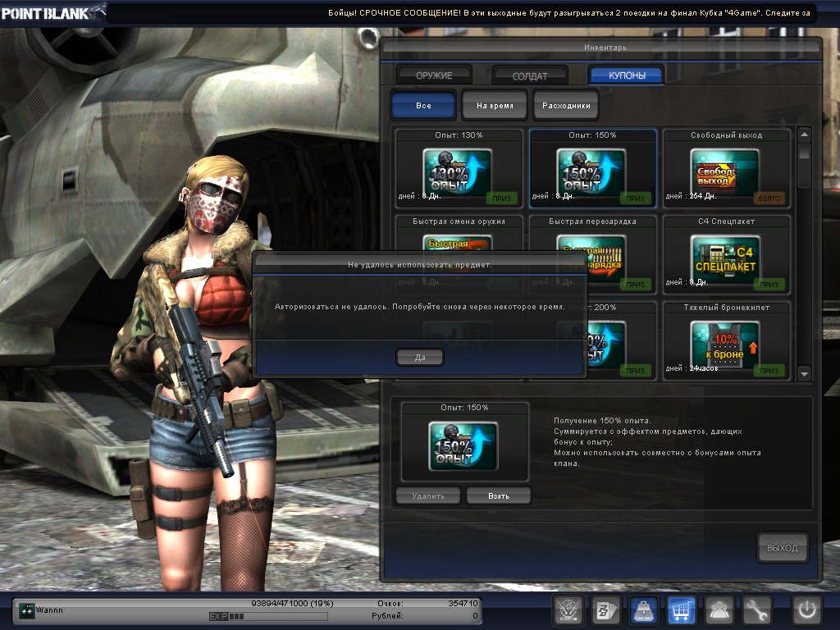Viewport: 840px width, 630px height.
Task: Click the Взять button
Action: pos(499,496)
